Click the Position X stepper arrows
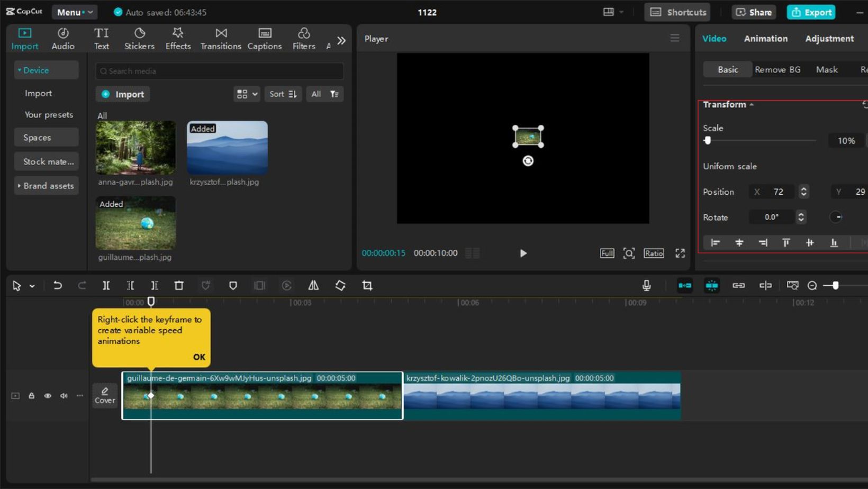 pyautogui.click(x=803, y=192)
